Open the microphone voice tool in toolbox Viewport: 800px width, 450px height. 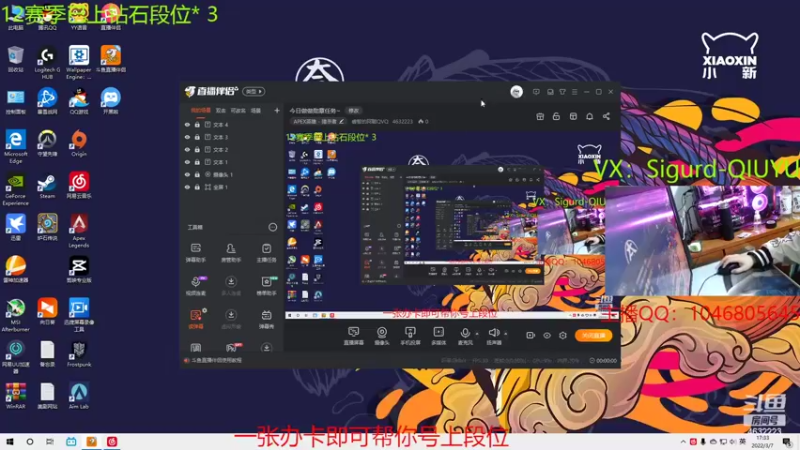[195, 286]
